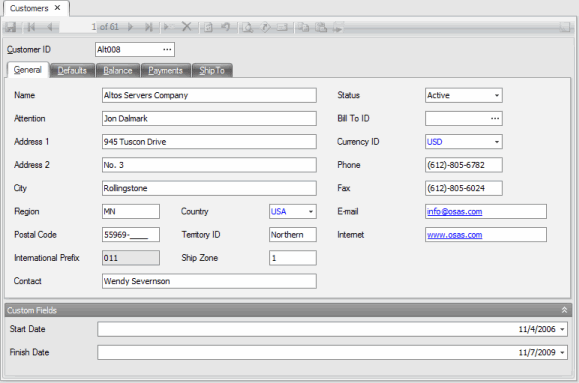Expand the Currency ID dropdown

[x=497, y=142]
